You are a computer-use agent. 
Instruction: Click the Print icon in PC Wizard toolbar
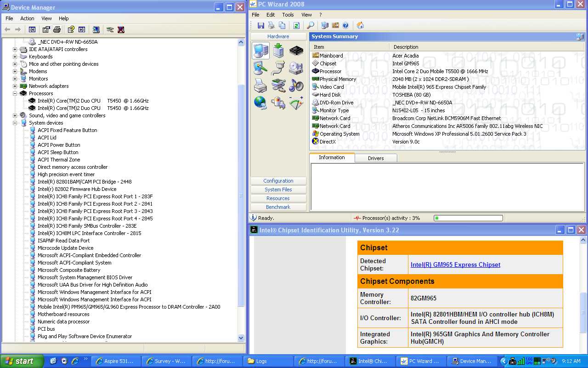[x=271, y=25]
